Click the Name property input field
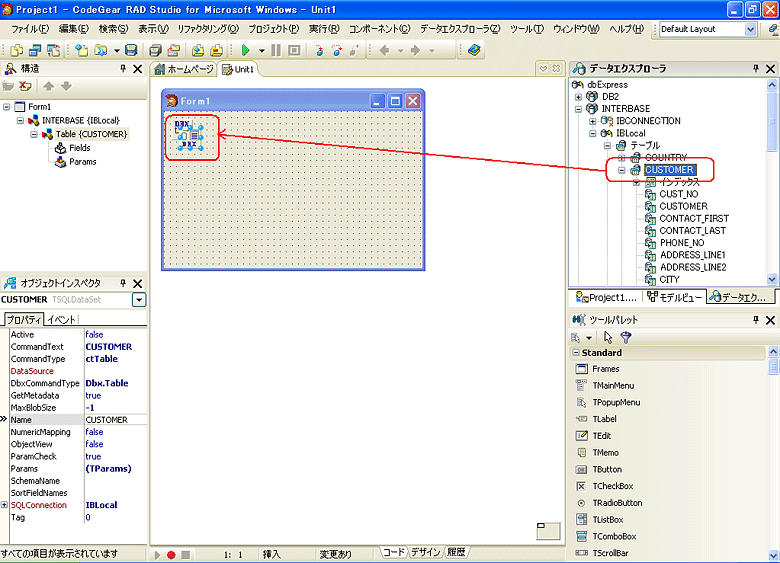 pos(115,420)
